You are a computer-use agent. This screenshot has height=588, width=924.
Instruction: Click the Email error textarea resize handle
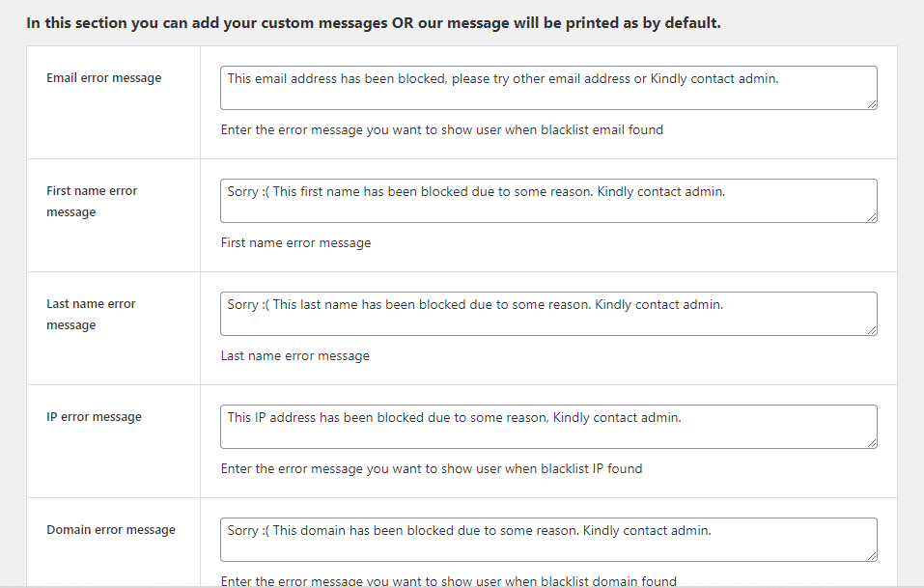[x=872, y=104]
